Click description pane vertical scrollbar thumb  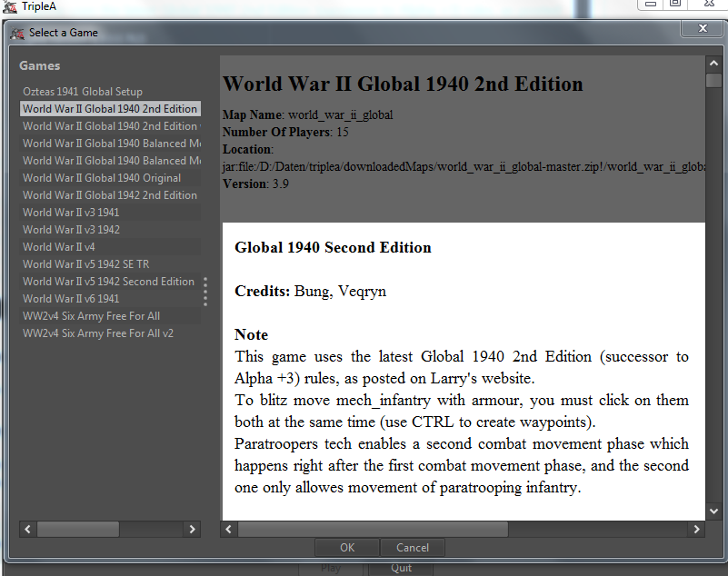tap(713, 80)
